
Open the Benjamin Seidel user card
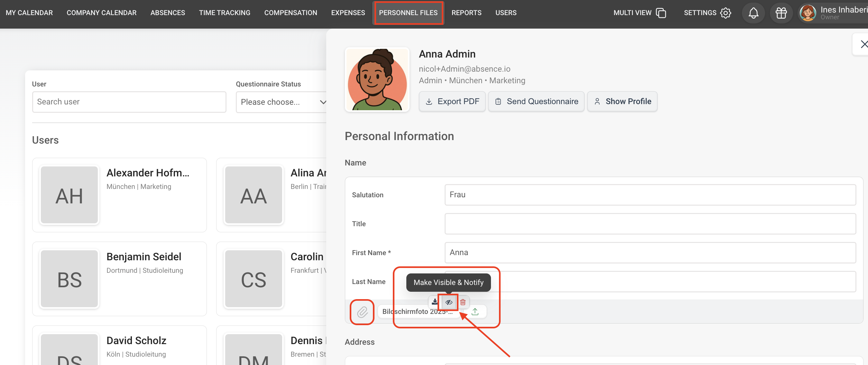(x=119, y=279)
